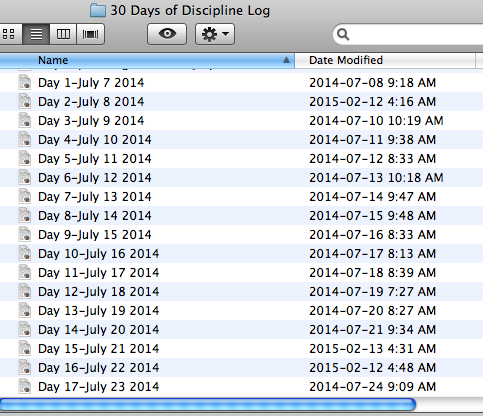Click file icon of Day 17-July 23 2014

(25, 386)
